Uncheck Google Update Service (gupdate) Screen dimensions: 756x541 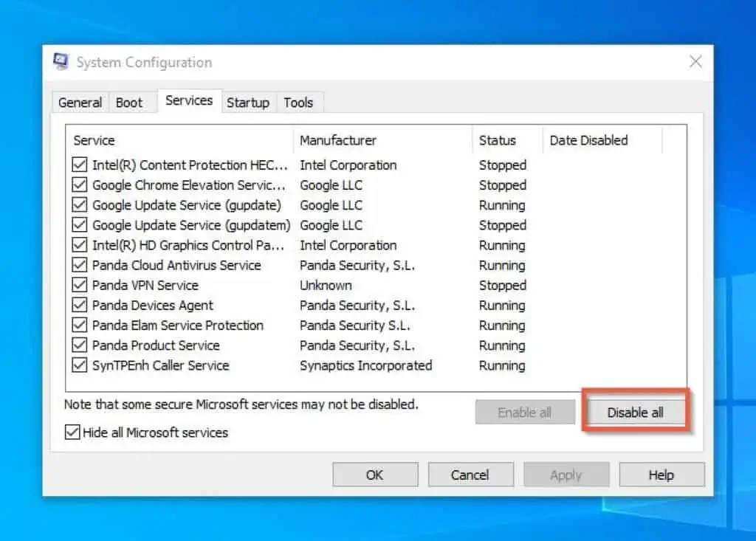[80, 205]
